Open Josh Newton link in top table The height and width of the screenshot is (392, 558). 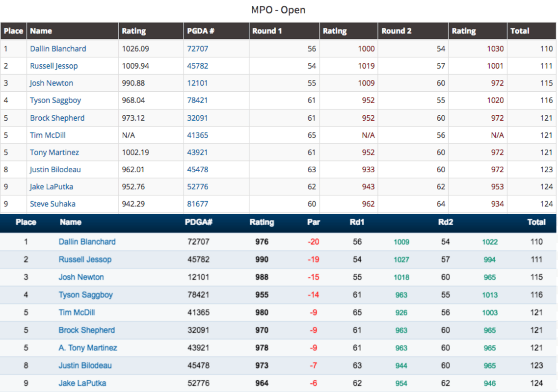click(x=52, y=83)
